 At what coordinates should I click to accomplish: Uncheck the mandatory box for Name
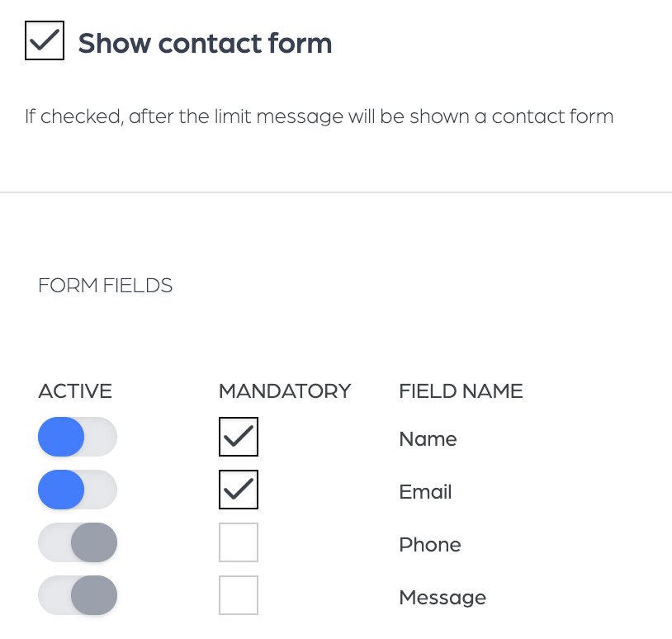click(x=239, y=437)
